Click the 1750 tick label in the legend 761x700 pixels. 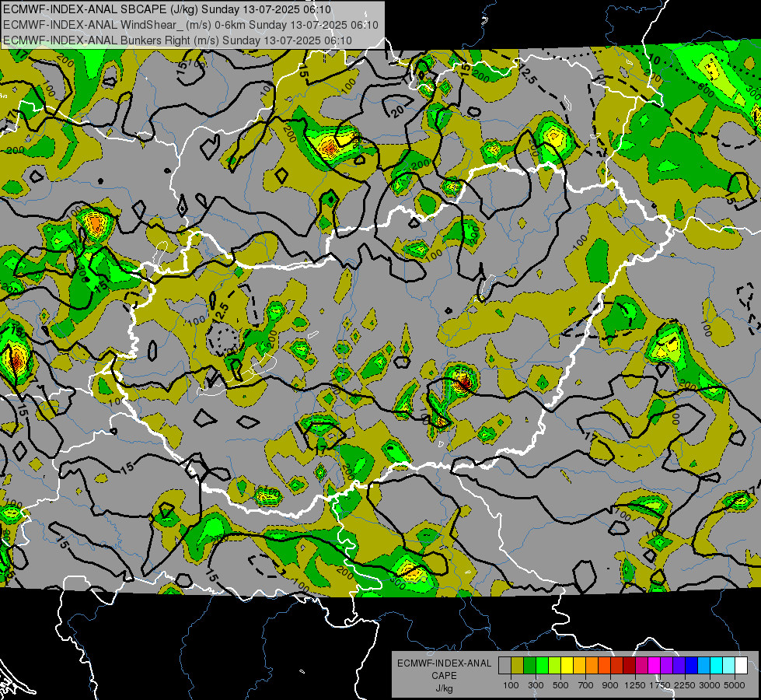661,685
